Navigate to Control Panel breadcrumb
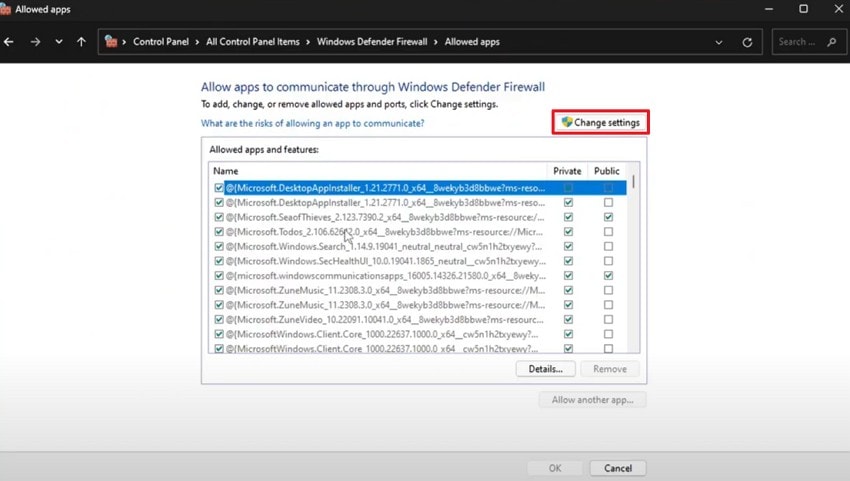 coord(161,42)
